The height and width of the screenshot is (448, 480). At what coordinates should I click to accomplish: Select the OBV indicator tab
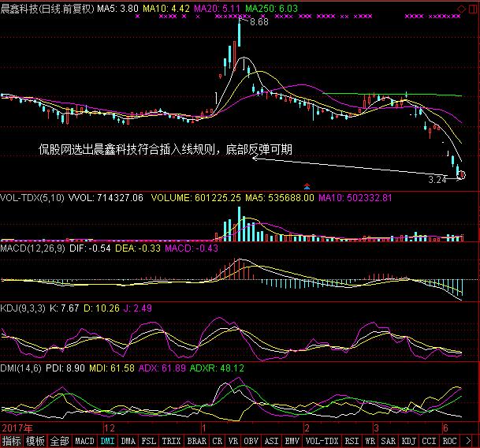coord(251,441)
